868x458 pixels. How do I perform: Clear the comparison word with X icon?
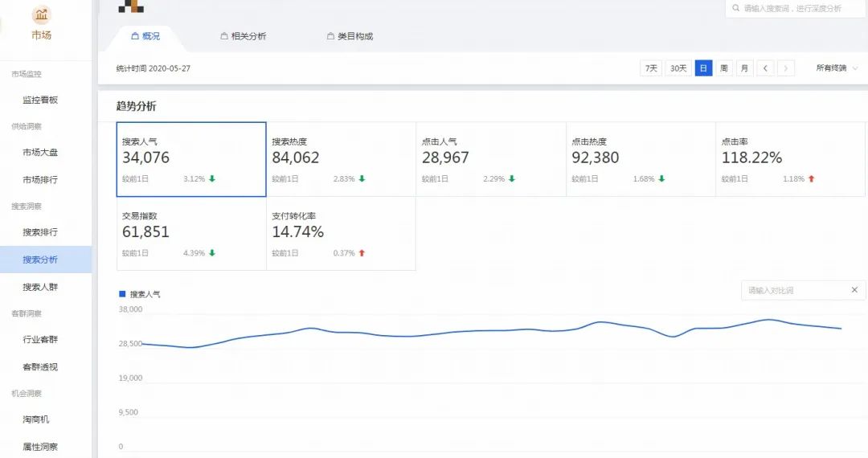pos(854,290)
